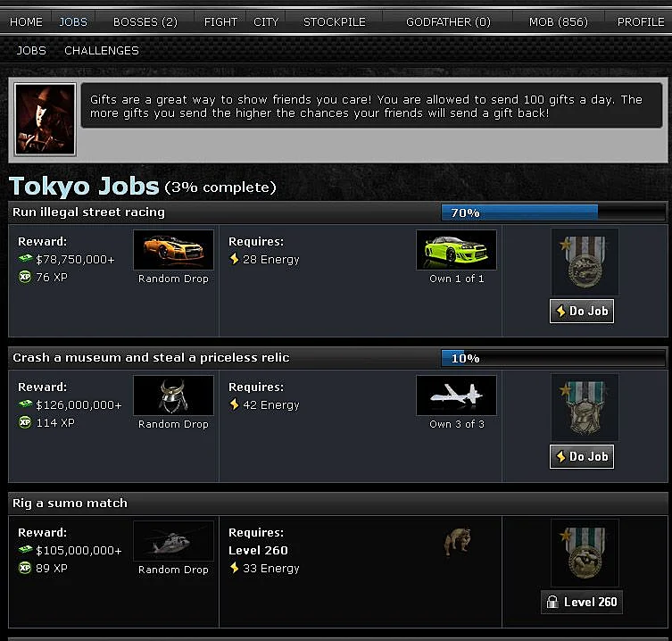Do the illegal street racing job
The width and height of the screenshot is (672, 641).
582,311
